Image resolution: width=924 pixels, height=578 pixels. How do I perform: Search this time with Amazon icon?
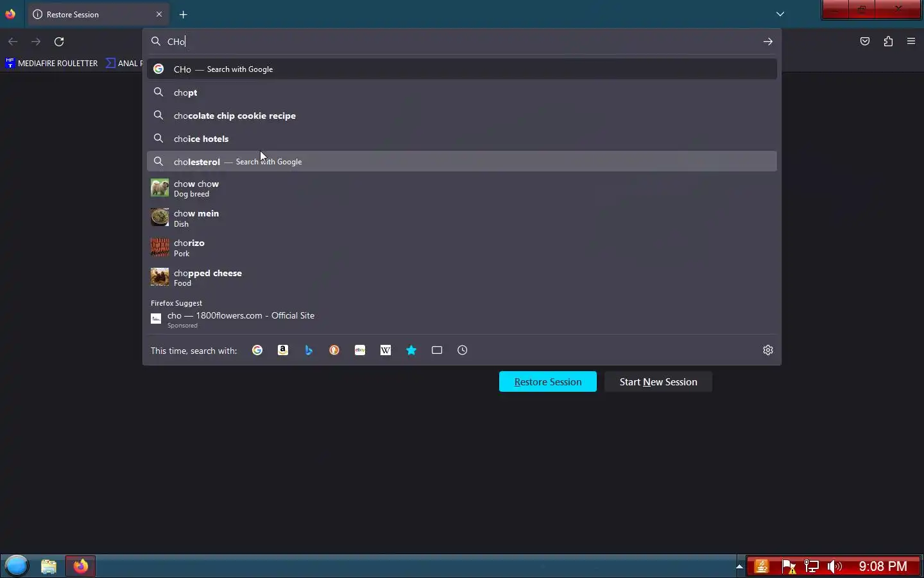tap(283, 350)
